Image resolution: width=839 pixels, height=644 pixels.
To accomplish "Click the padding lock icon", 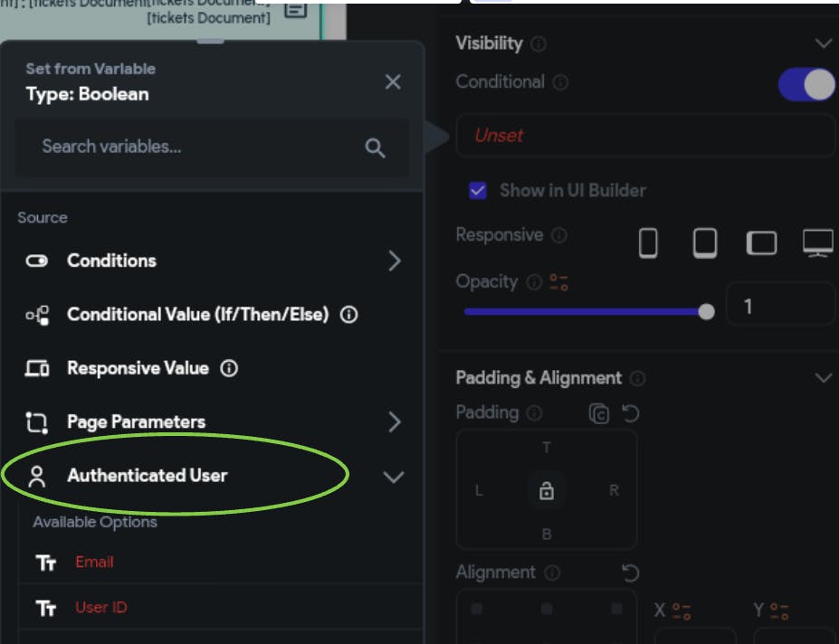I will pos(546,490).
